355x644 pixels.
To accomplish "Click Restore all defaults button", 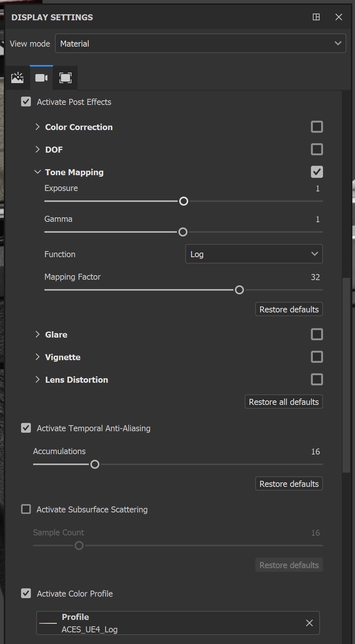I will pyautogui.click(x=283, y=402).
